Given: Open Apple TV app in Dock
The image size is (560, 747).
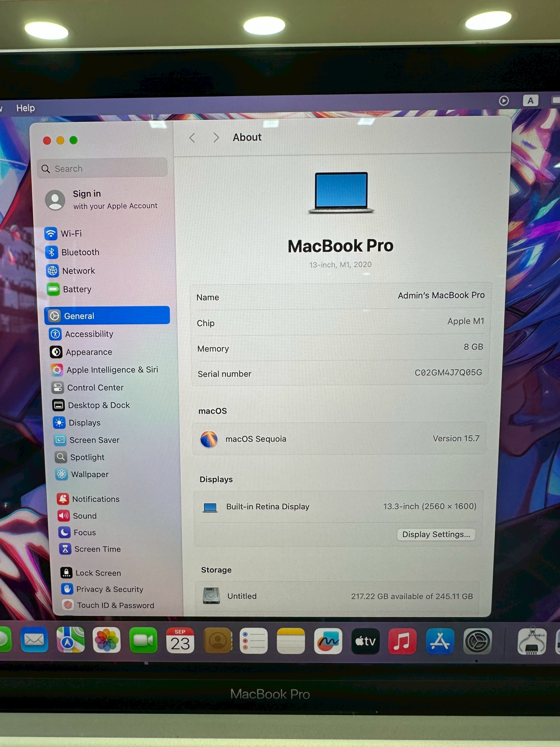Looking at the screenshot, I should 365,641.
